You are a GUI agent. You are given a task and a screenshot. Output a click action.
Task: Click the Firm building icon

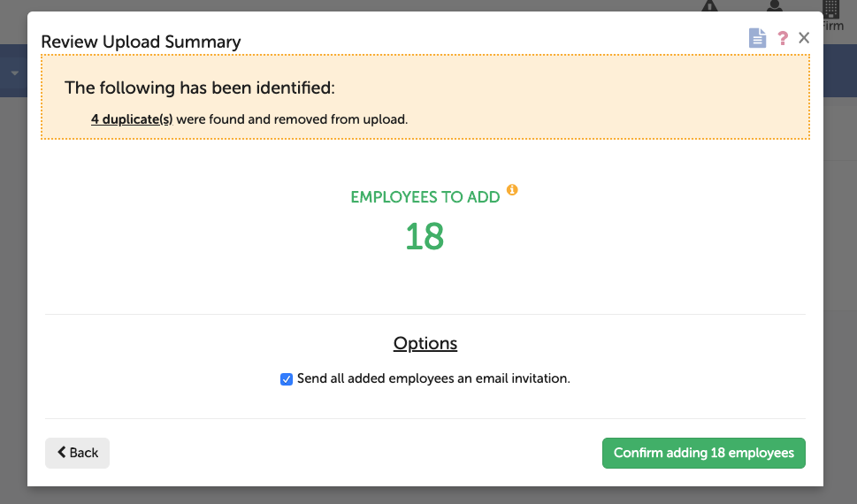coord(830,8)
